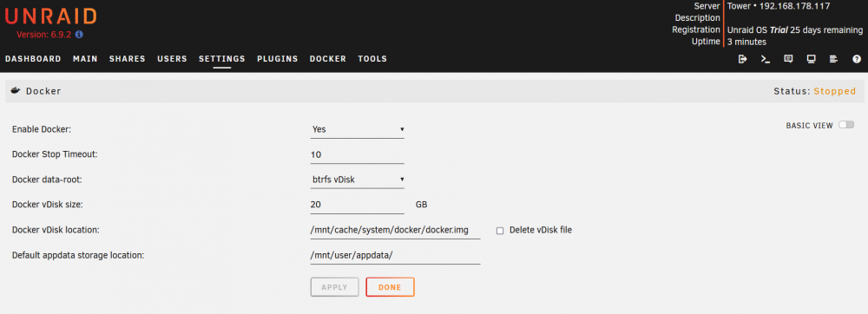
Task: Open the feedback icon
Action: pyautogui.click(x=788, y=59)
